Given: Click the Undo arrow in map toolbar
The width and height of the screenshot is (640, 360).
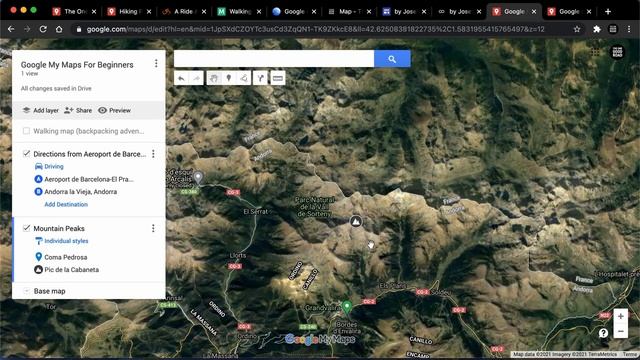Looking at the screenshot, I should coord(182,78).
